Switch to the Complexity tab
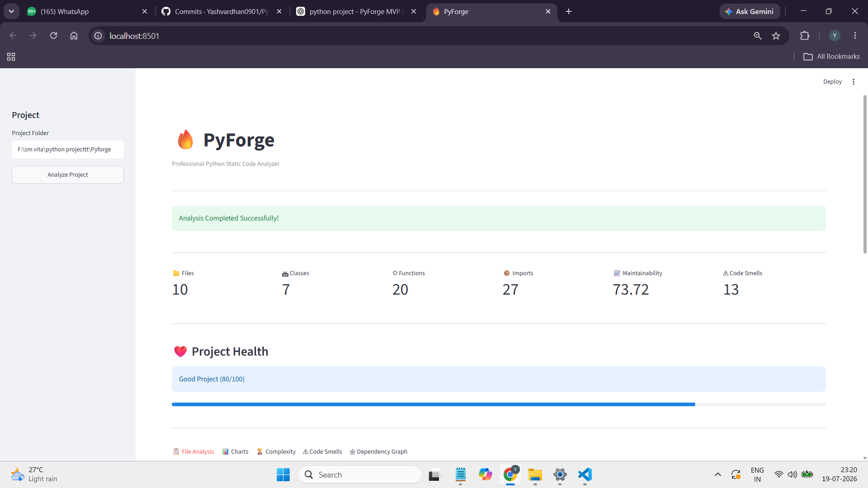 [x=276, y=451]
